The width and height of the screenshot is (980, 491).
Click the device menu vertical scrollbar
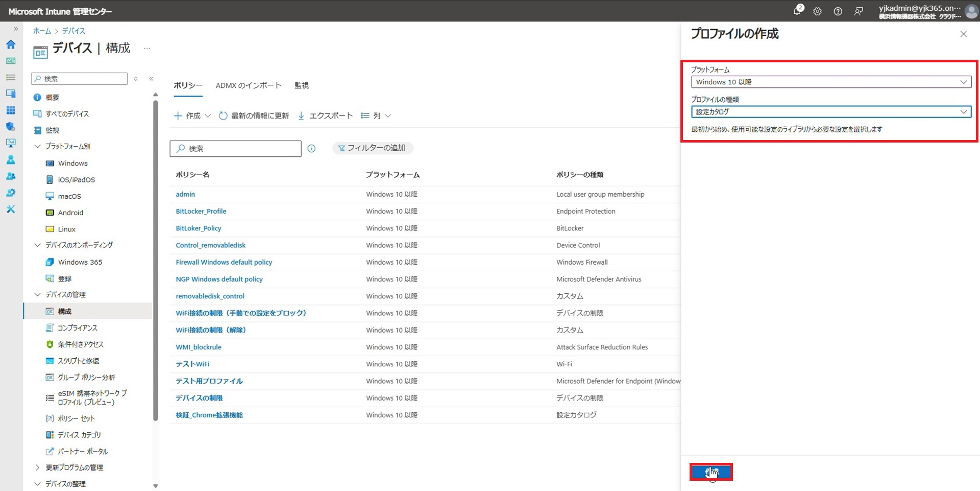[156, 261]
